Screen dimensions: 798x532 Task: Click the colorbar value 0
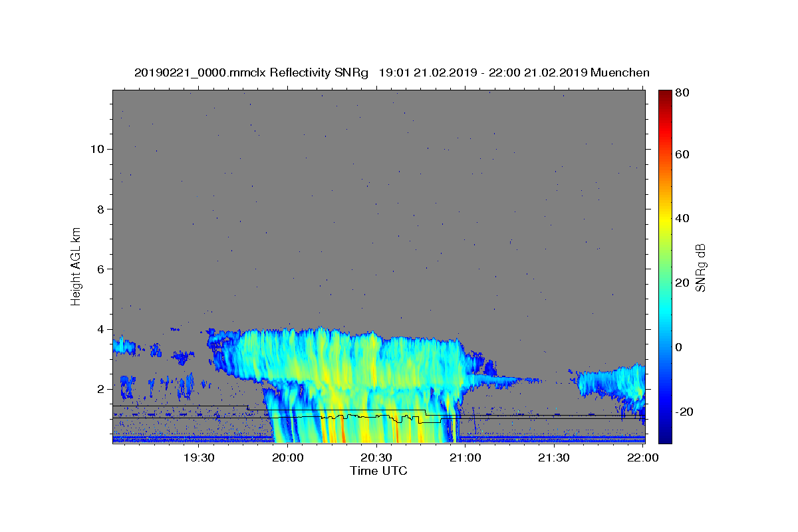point(680,347)
